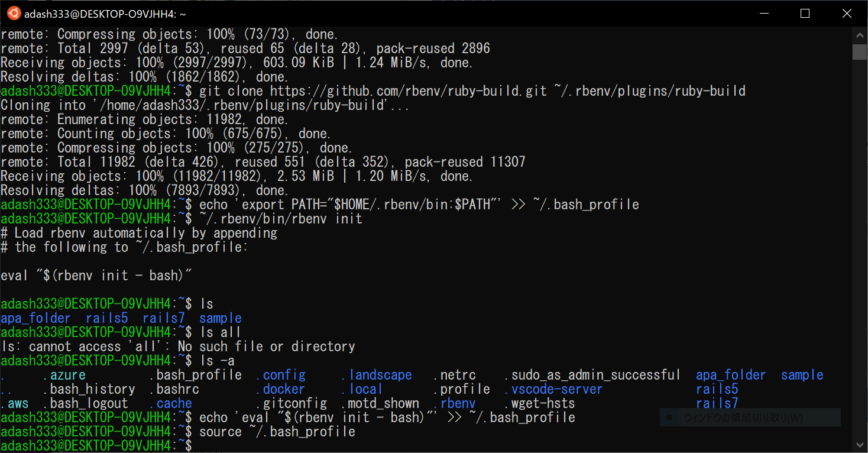Click the scrollbar down arrow
868x453 pixels.
860,445
